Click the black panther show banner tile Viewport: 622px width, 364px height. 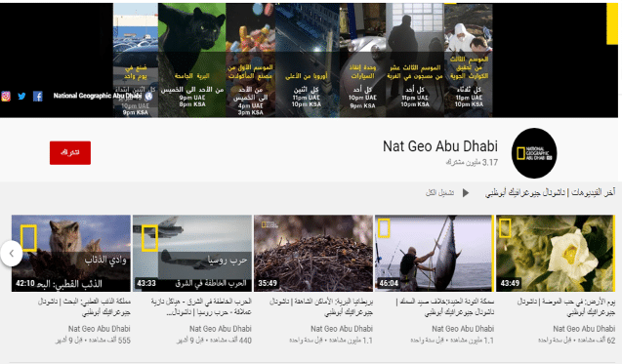click(x=192, y=60)
